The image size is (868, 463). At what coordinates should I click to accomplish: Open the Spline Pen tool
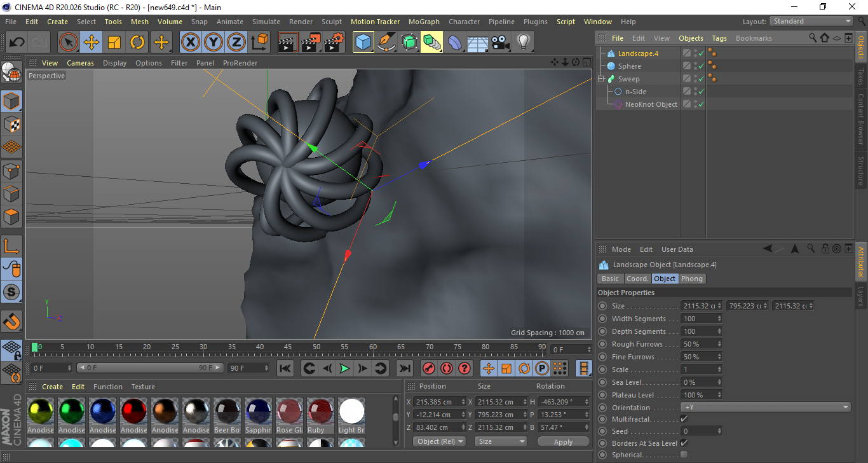coord(386,43)
